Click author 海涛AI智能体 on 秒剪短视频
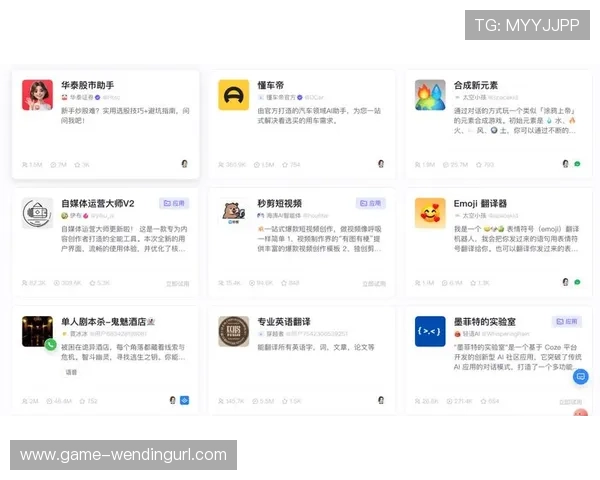The width and height of the screenshot is (600, 480). pos(284,216)
